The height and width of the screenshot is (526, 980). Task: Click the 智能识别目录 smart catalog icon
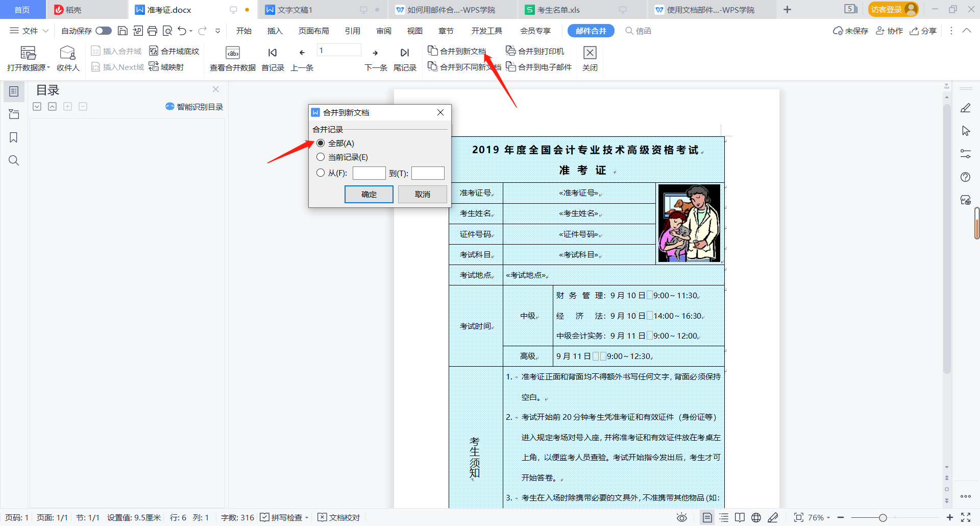coord(170,106)
